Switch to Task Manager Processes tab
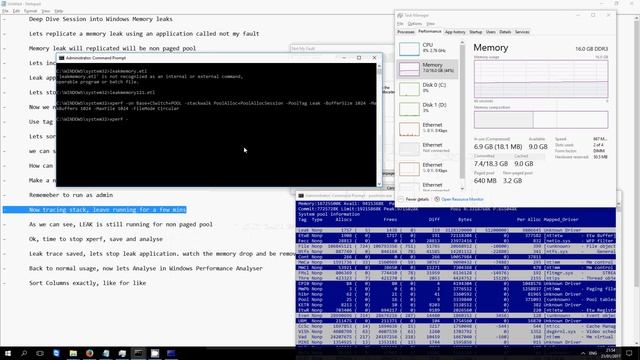Screen dimensions: 640x360 click(x=406, y=32)
